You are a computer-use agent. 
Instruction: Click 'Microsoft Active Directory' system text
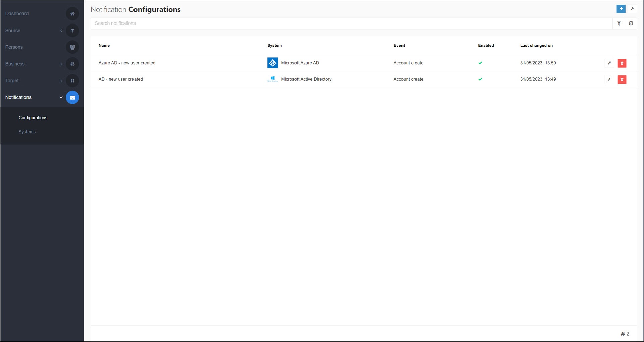tap(306, 79)
